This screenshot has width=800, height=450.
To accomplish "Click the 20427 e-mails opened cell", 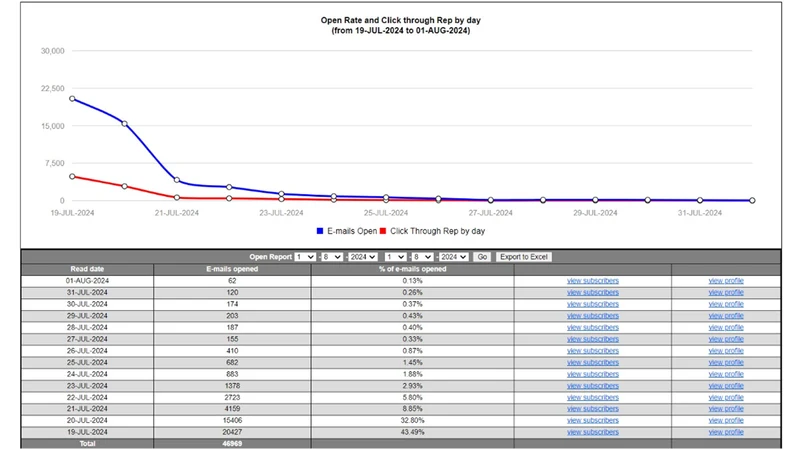I will click(x=232, y=432).
